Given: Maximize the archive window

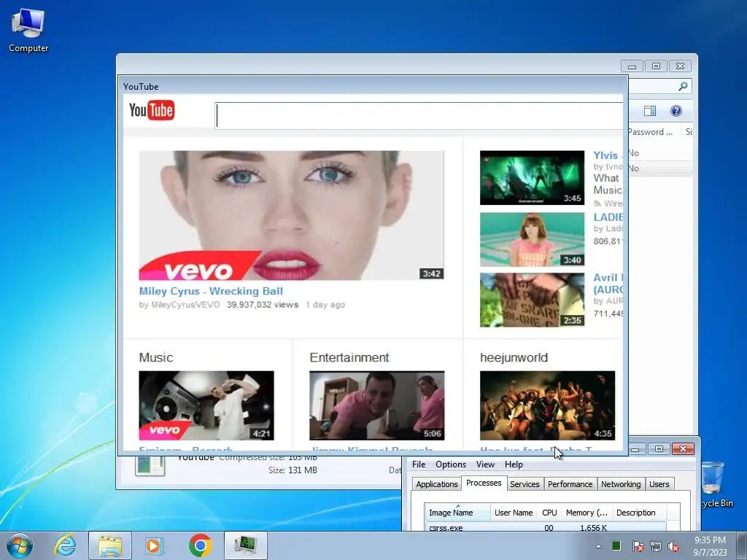Looking at the screenshot, I should pyautogui.click(x=656, y=66).
